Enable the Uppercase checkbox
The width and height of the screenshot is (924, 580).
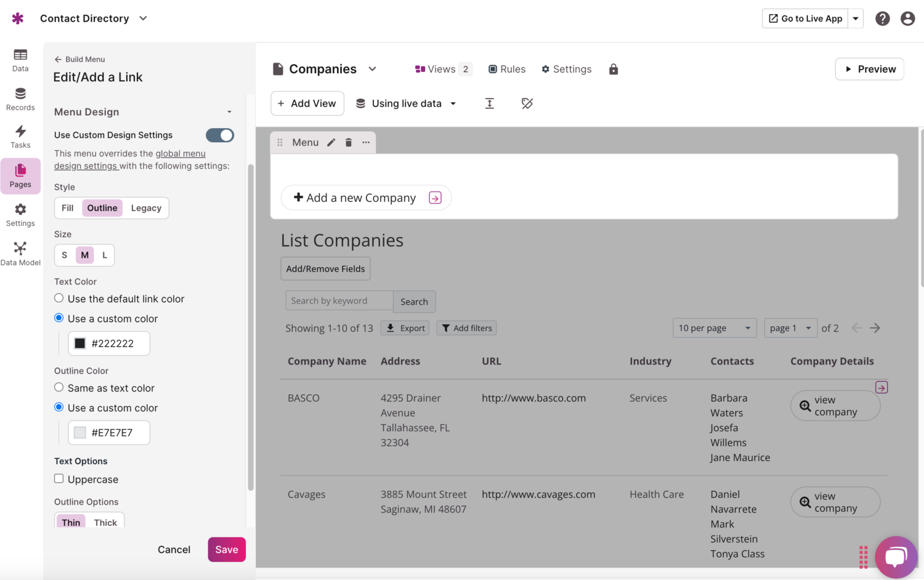[x=59, y=478]
